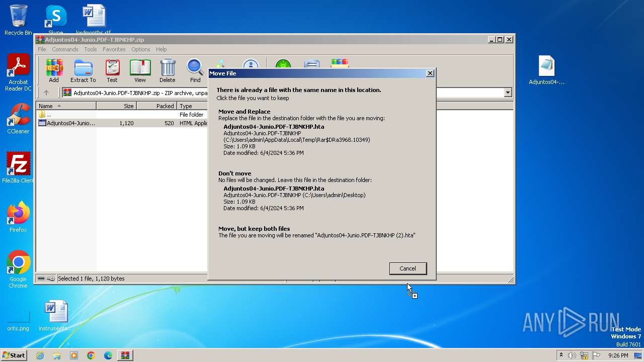Open the Skype desktop shortcut
The image size is (644, 362).
point(55,20)
